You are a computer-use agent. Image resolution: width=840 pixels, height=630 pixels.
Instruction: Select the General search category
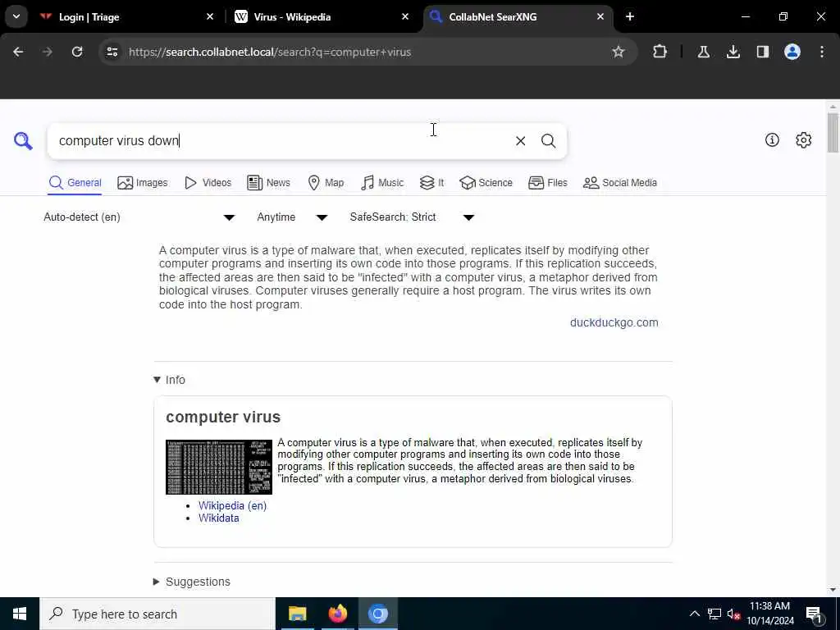pyautogui.click(x=75, y=183)
